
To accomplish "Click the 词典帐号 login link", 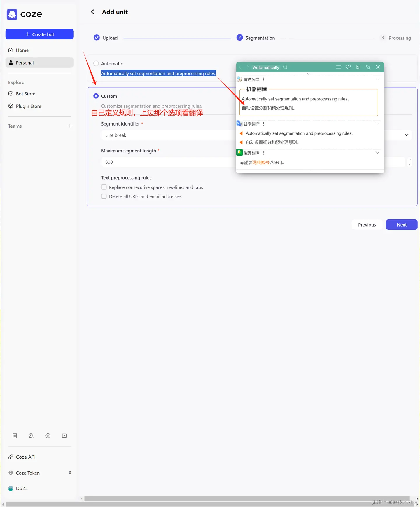I will pos(261,163).
